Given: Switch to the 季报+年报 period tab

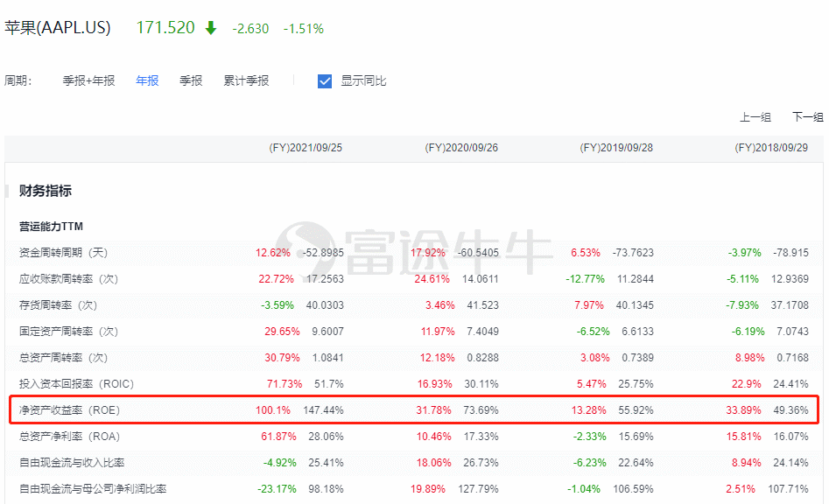Looking at the screenshot, I should click(x=88, y=80).
